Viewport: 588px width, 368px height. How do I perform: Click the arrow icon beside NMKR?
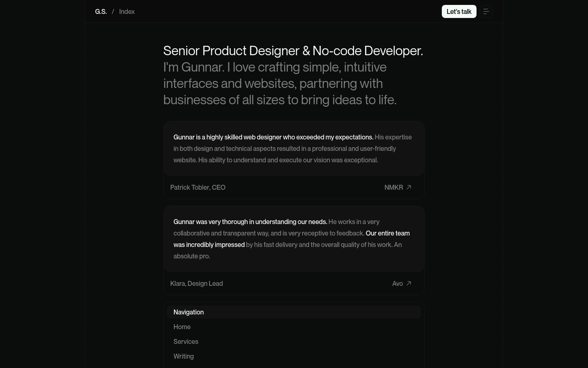tap(409, 187)
